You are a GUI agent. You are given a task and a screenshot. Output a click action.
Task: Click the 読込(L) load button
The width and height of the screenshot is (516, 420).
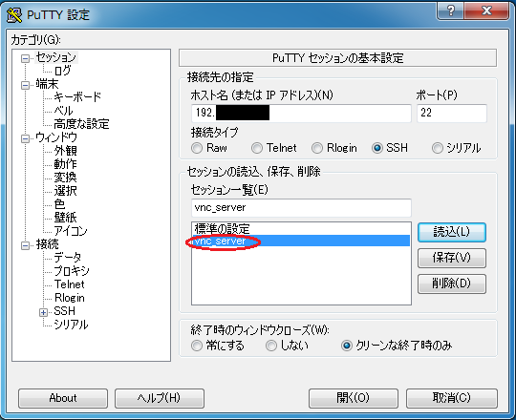click(x=451, y=232)
